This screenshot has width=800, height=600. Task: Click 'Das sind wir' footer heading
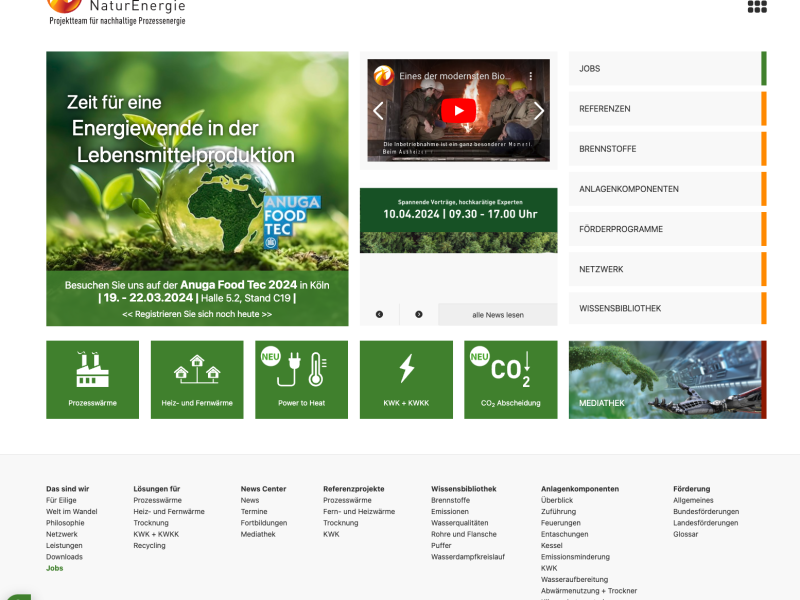pyautogui.click(x=67, y=488)
